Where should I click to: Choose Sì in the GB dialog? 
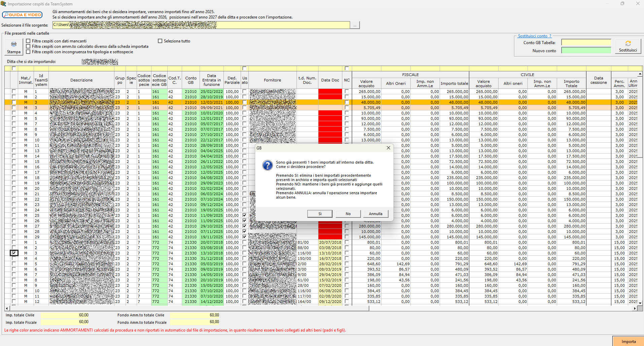(x=320, y=214)
